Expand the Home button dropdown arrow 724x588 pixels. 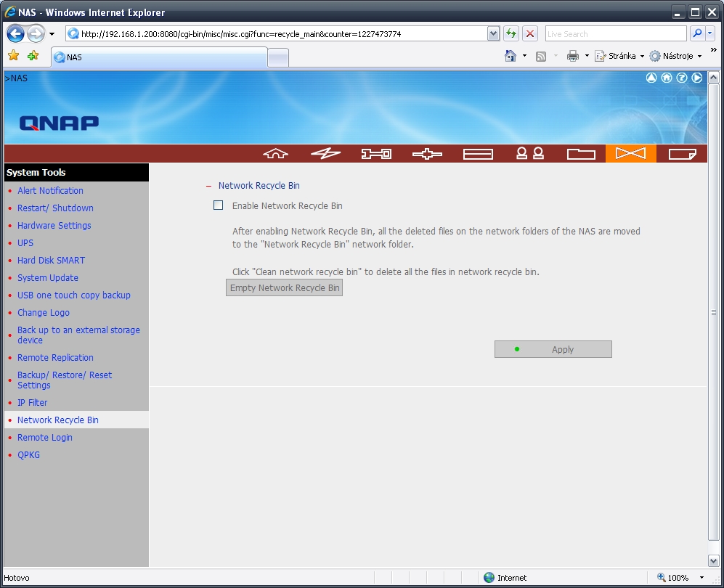pos(524,56)
